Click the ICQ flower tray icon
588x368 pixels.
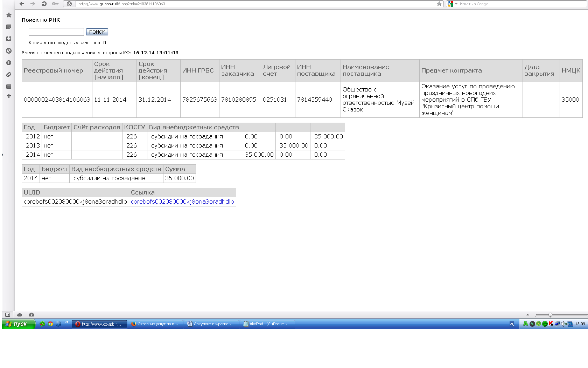tap(538, 324)
